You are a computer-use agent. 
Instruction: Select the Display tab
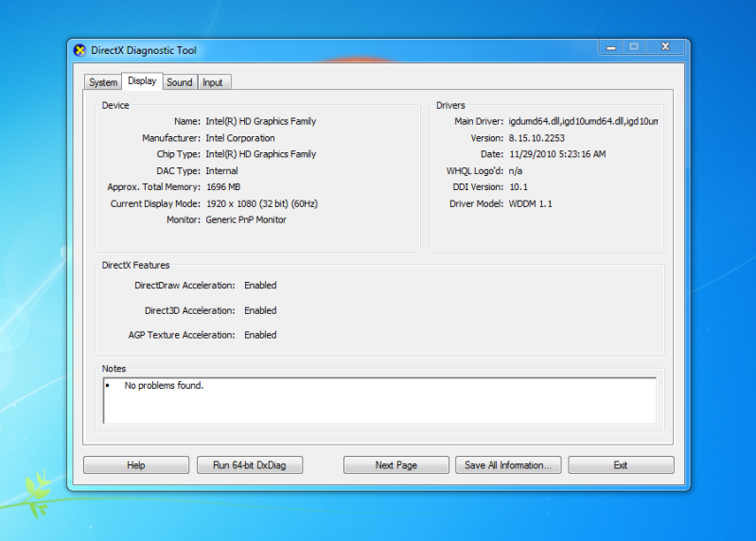point(142,81)
